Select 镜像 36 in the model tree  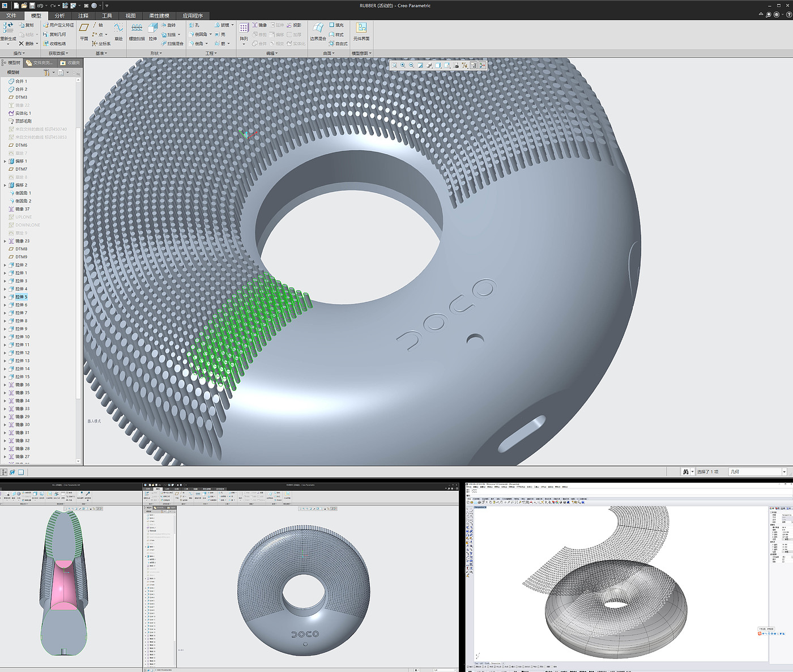pos(22,385)
